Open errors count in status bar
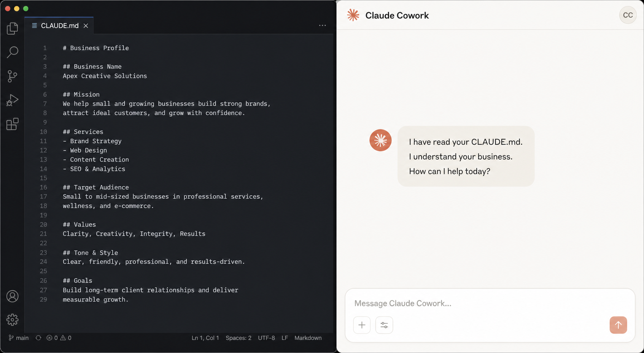Screen dimensions: 644x353 pos(52,338)
